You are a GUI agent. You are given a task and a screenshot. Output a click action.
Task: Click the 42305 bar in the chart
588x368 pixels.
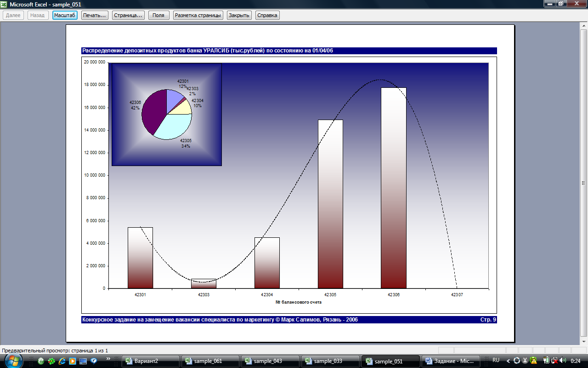330,204
